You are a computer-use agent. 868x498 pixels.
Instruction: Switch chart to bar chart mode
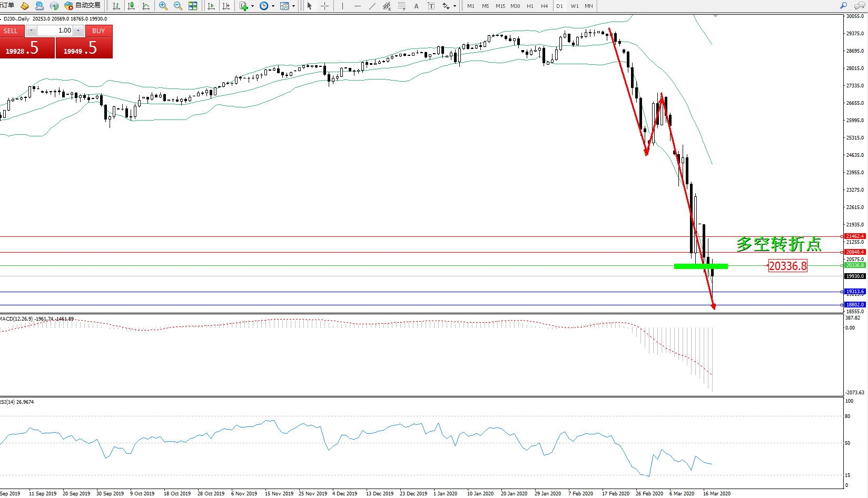click(x=116, y=6)
